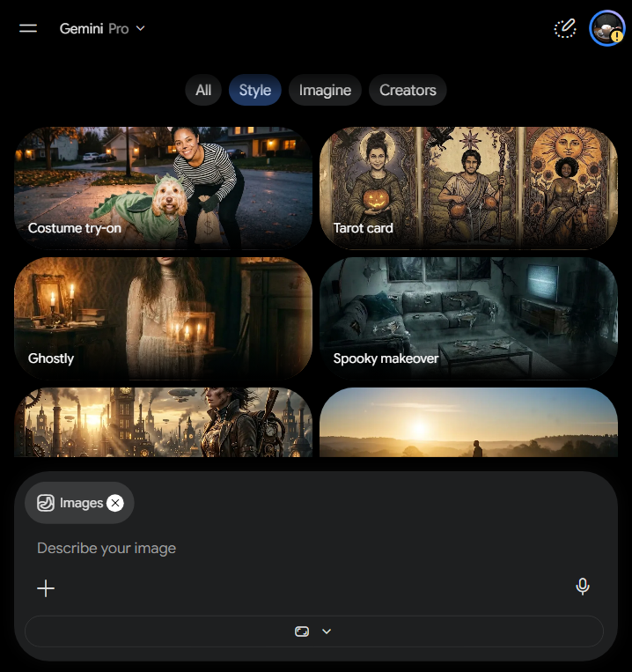Screen dimensions: 632x672
Task: Open the hamburger main menu
Action: (28, 28)
